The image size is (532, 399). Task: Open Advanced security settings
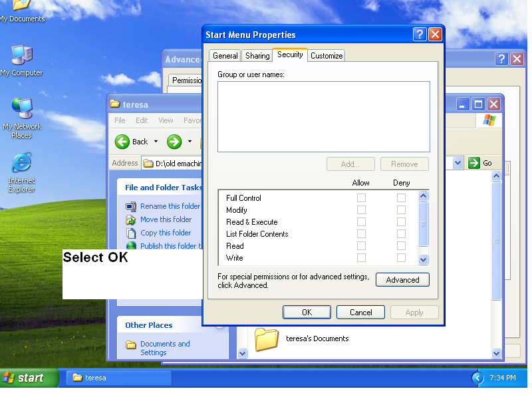click(x=402, y=279)
